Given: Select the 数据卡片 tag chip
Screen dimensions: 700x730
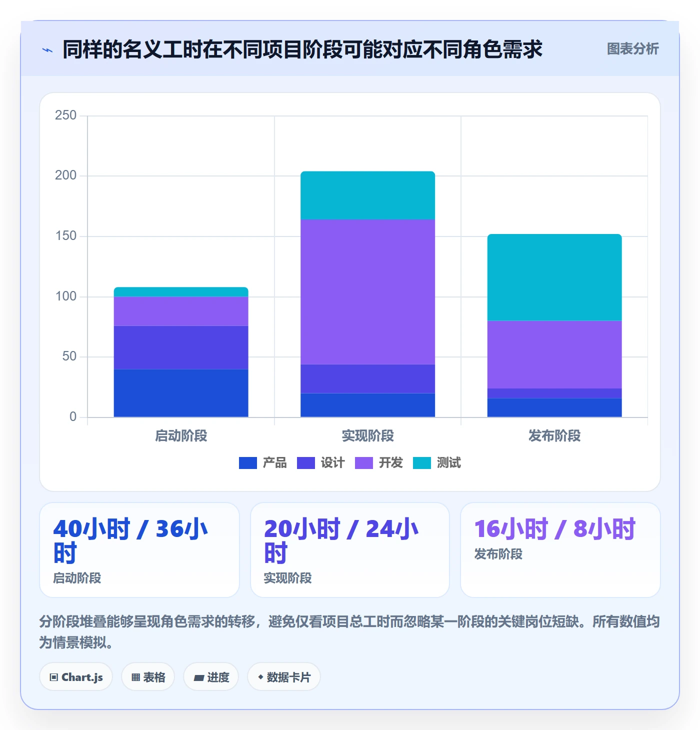Looking at the screenshot, I should [x=284, y=677].
